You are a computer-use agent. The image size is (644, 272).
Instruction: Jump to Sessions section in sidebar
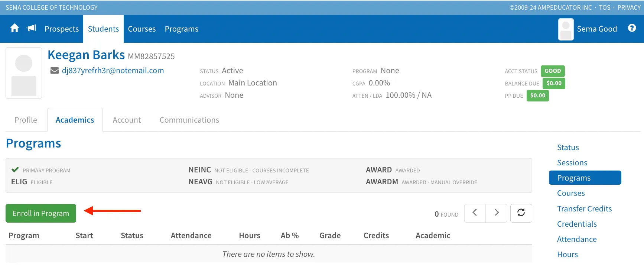click(x=572, y=163)
